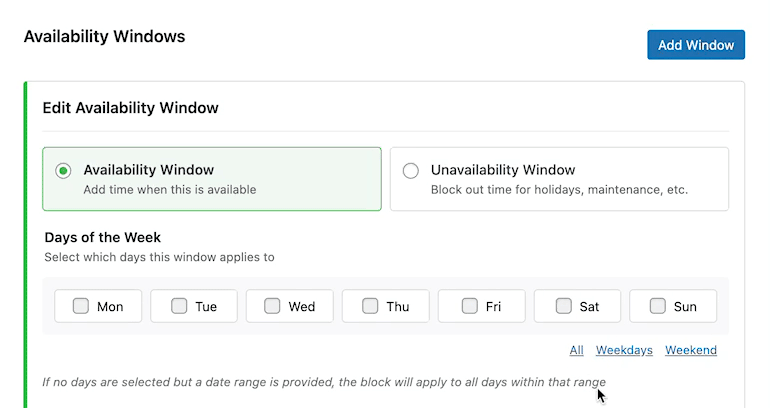Image resolution: width=770 pixels, height=408 pixels.
Task: Tick the Wed checkbox
Action: pos(272,306)
